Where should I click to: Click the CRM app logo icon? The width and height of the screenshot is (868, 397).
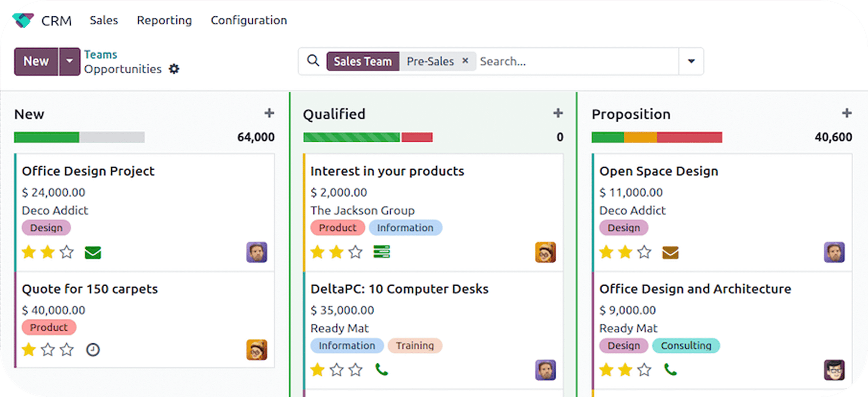(24, 21)
